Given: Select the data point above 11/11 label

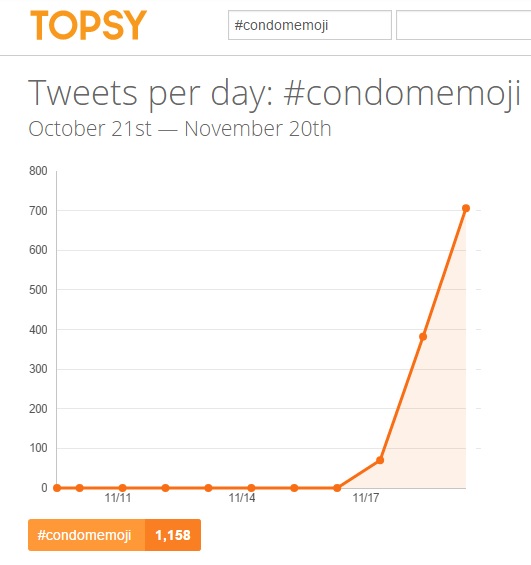Looking at the screenshot, I should [x=122, y=488].
